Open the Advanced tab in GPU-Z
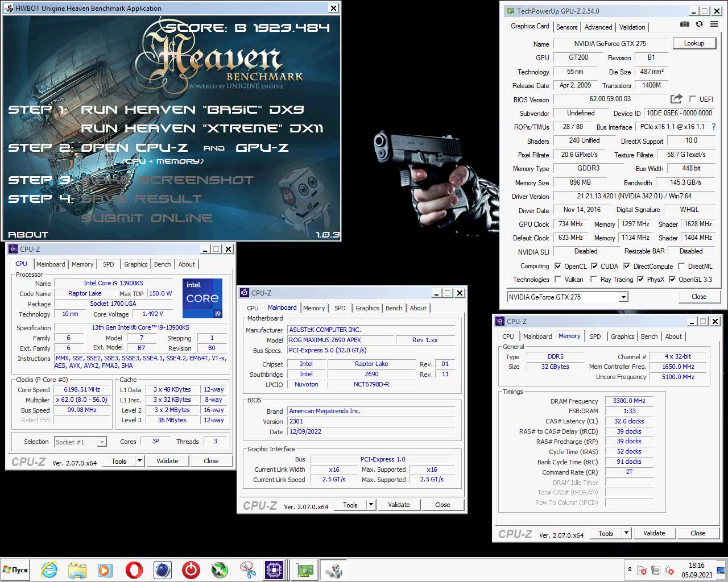Screen dimensions: 728x582 click(598, 27)
